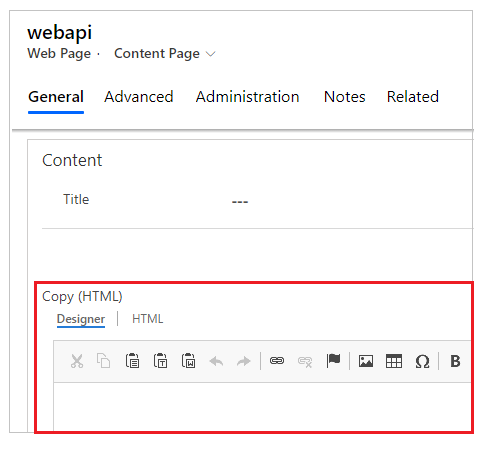Click Paste as plain text icon

pyautogui.click(x=160, y=361)
